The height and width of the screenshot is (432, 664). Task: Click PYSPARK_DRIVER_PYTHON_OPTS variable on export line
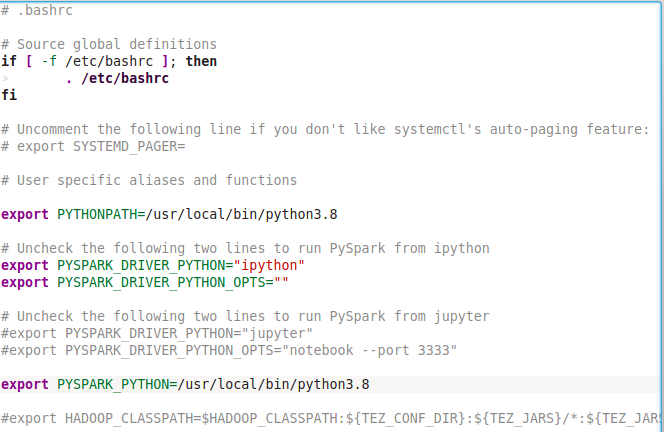click(x=161, y=282)
